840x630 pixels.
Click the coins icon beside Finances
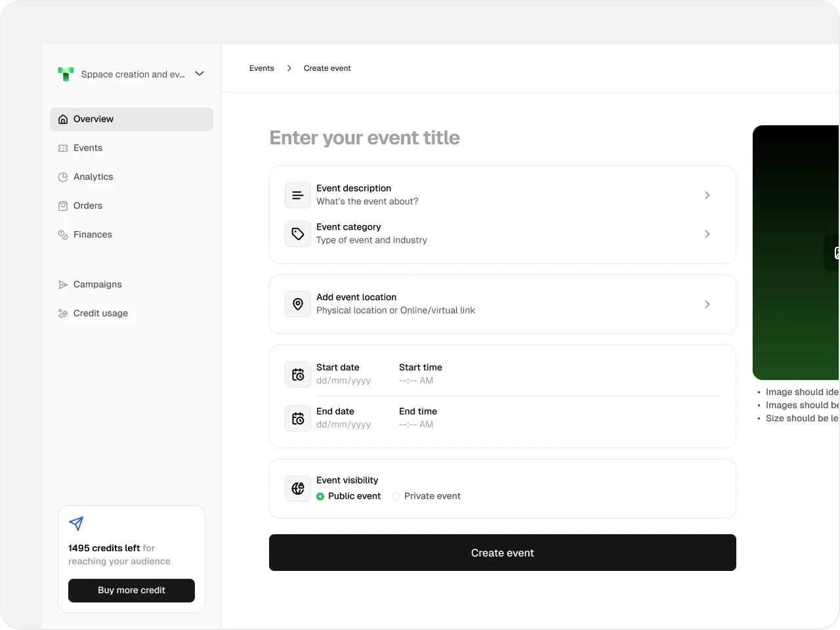coord(63,235)
